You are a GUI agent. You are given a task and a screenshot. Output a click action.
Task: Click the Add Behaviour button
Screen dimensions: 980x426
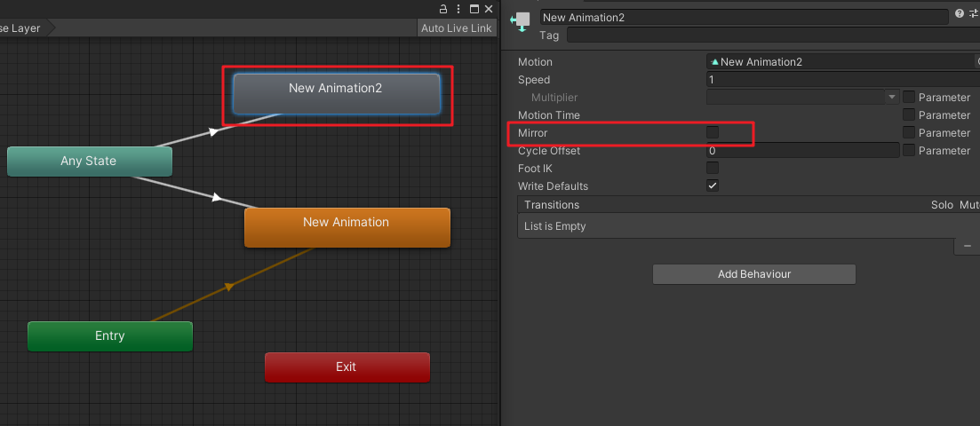click(753, 274)
